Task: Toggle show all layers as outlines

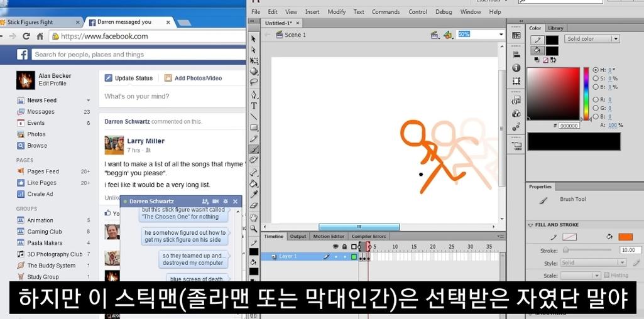Action: click(354, 247)
